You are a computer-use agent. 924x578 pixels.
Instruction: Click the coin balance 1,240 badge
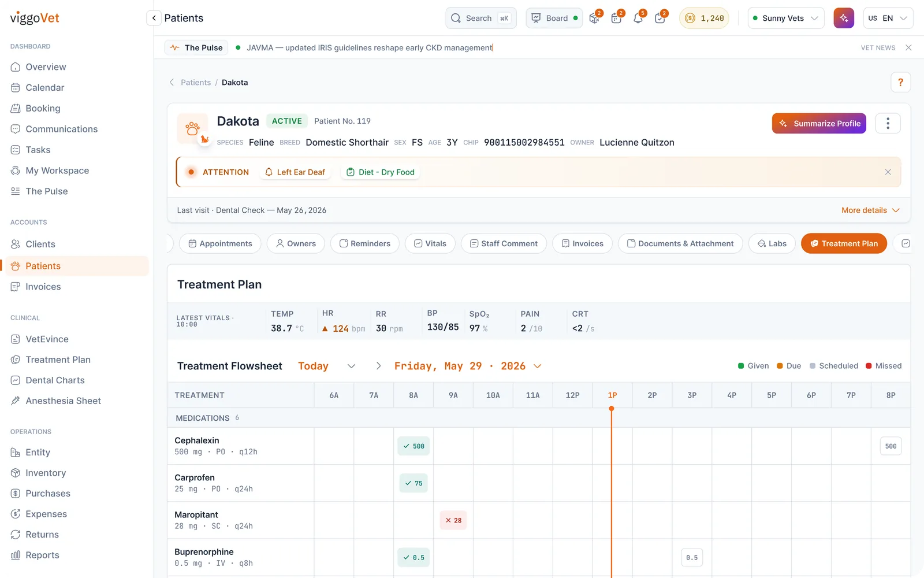(704, 18)
